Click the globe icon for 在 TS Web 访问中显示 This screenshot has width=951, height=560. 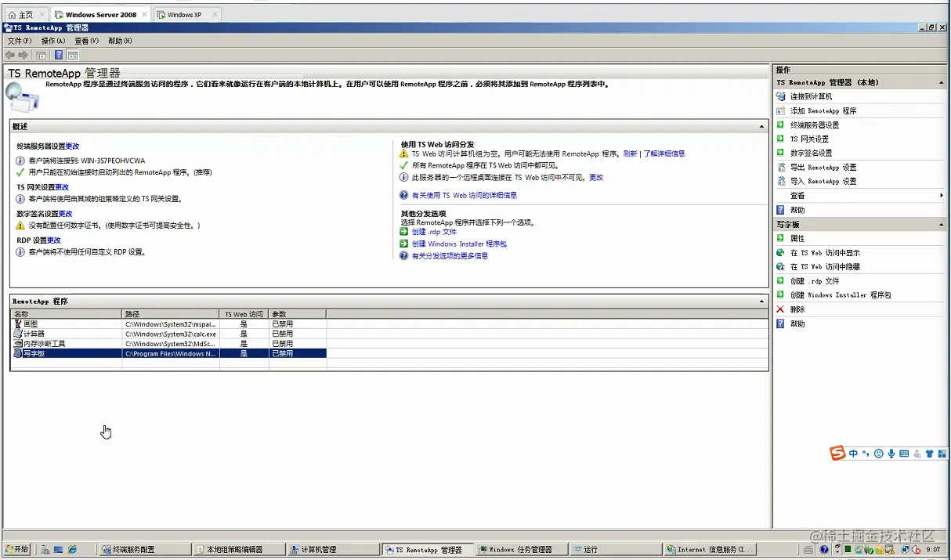780,252
